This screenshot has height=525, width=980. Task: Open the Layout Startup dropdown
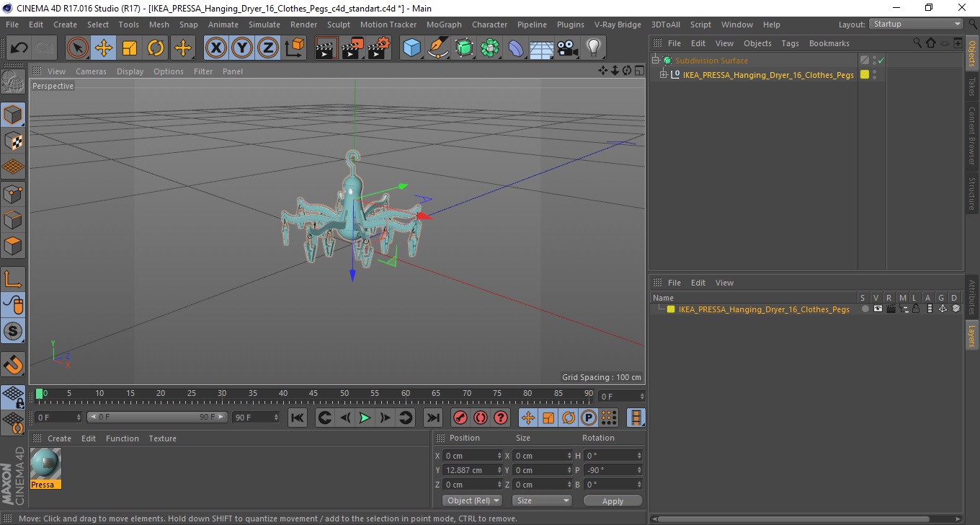(917, 24)
